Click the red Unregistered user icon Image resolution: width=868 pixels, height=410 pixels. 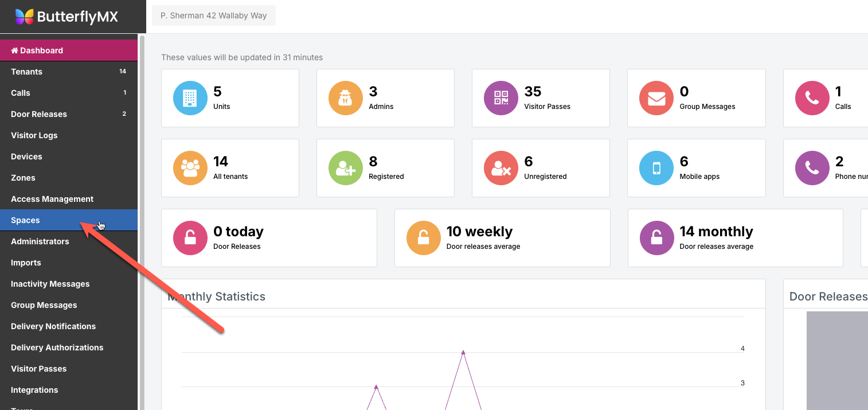coord(501,168)
